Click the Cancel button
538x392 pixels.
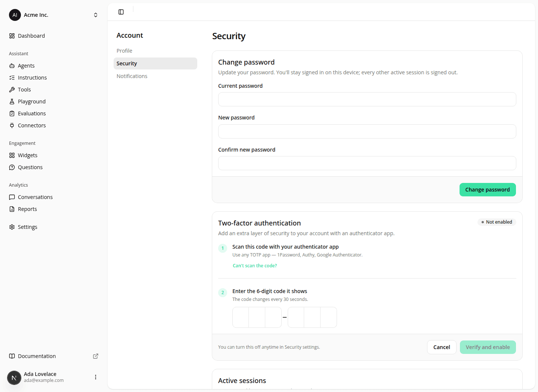[x=442, y=347]
